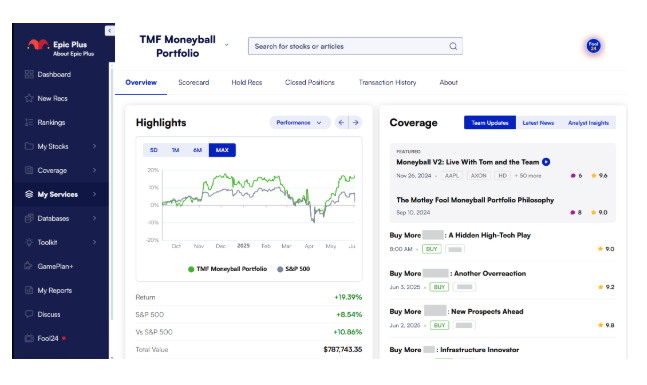Expand the My Services chevron
647x385 pixels.
point(94,194)
